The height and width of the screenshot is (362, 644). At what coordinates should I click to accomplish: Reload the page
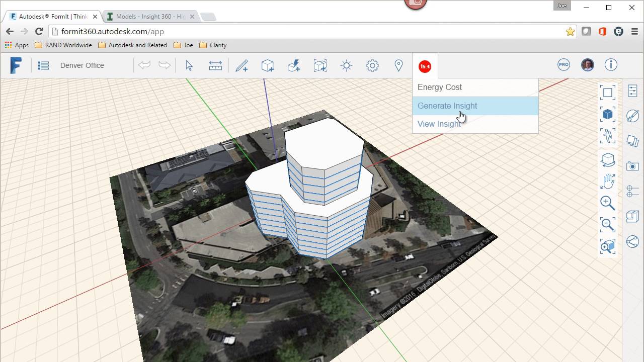39,31
